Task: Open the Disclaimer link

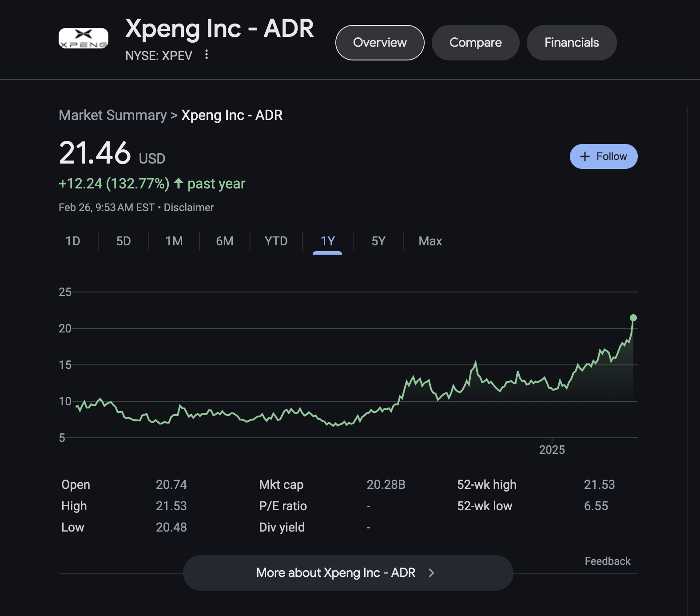Action: click(188, 207)
